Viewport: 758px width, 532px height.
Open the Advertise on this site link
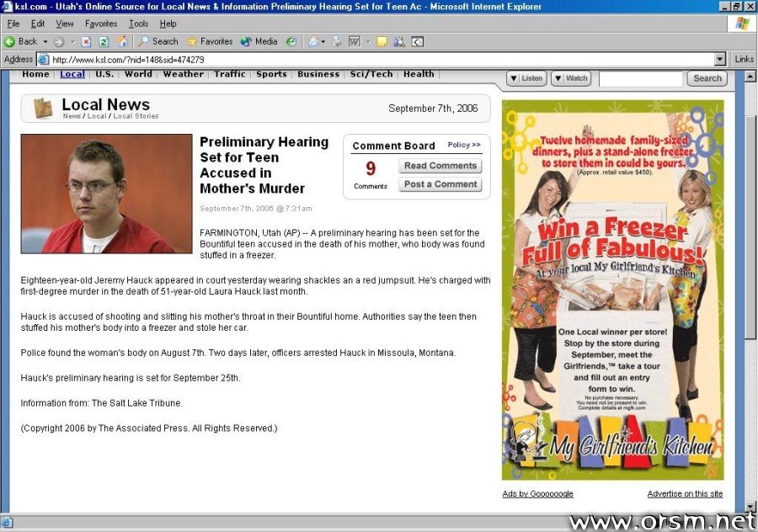point(685,493)
